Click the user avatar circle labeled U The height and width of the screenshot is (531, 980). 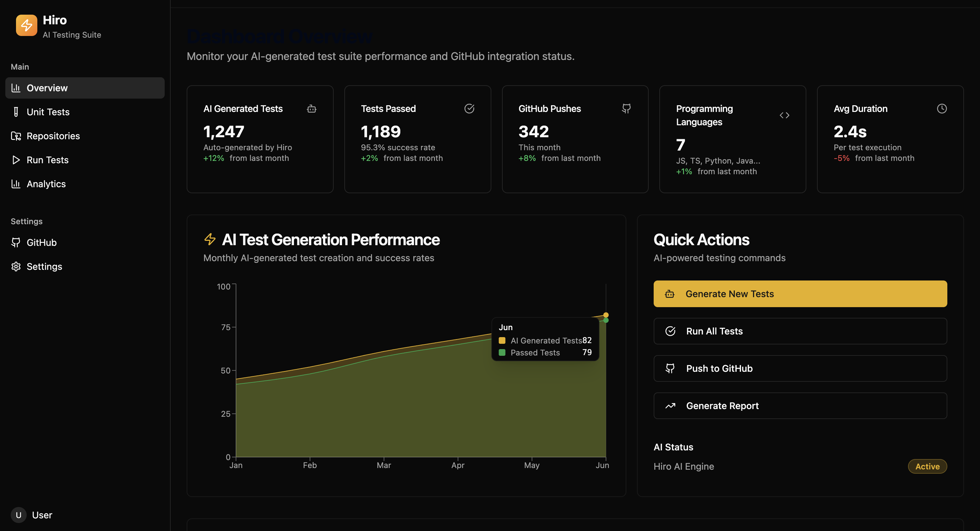[18, 515]
